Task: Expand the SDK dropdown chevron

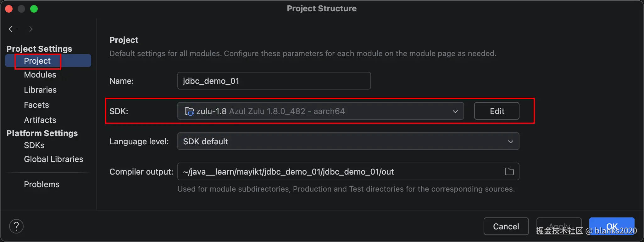Action: [x=455, y=111]
